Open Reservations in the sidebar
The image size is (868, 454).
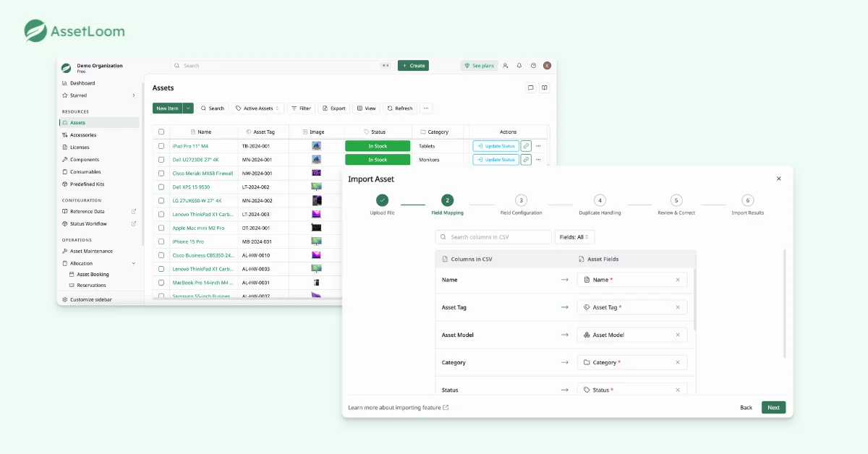pyautogui.click(x=91, y=286)
